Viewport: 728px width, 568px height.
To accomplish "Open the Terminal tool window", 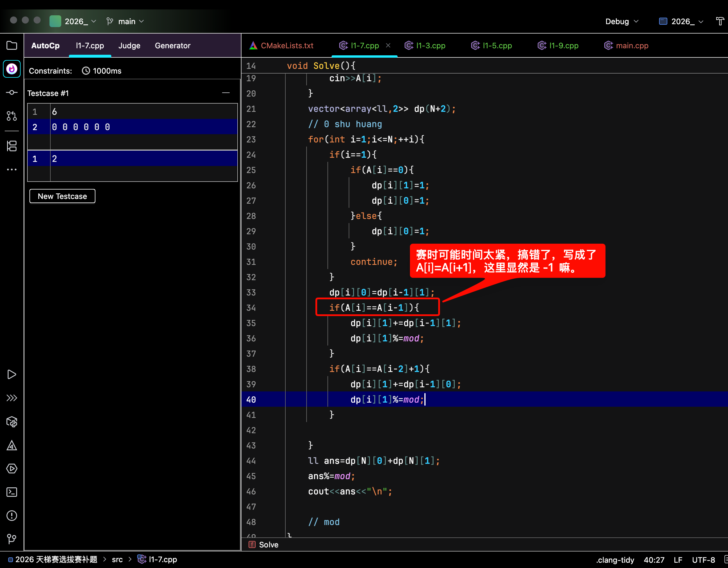I will pyautogui.click(x=12, y=492).
